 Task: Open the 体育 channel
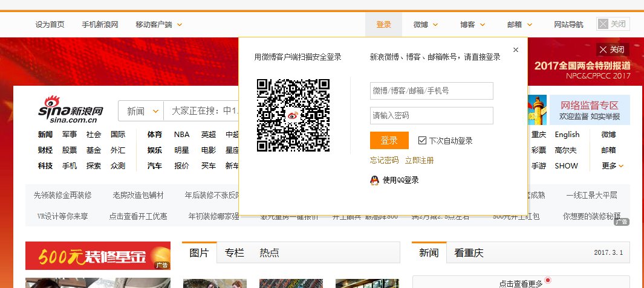pos(155,134)
